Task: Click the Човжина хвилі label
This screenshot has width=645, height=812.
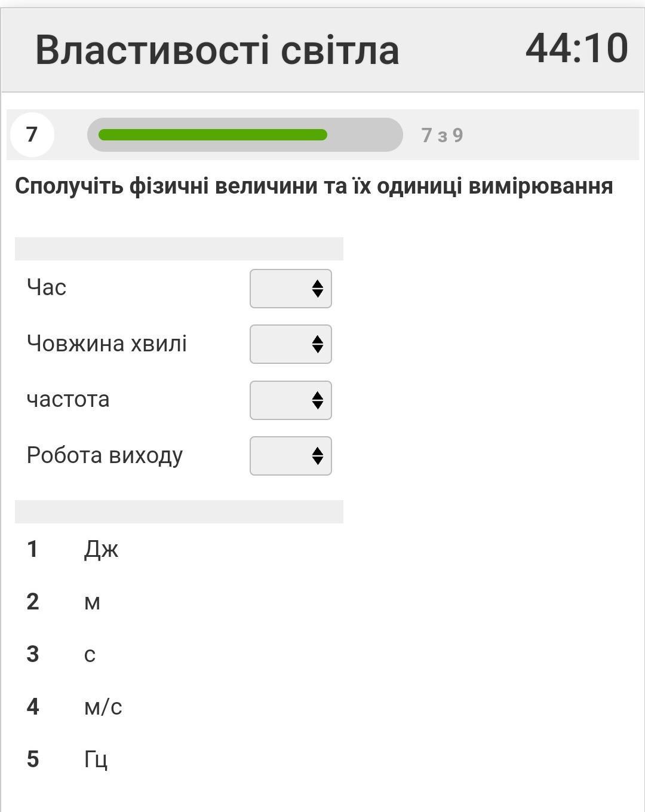Action: (x=107, y=344)
